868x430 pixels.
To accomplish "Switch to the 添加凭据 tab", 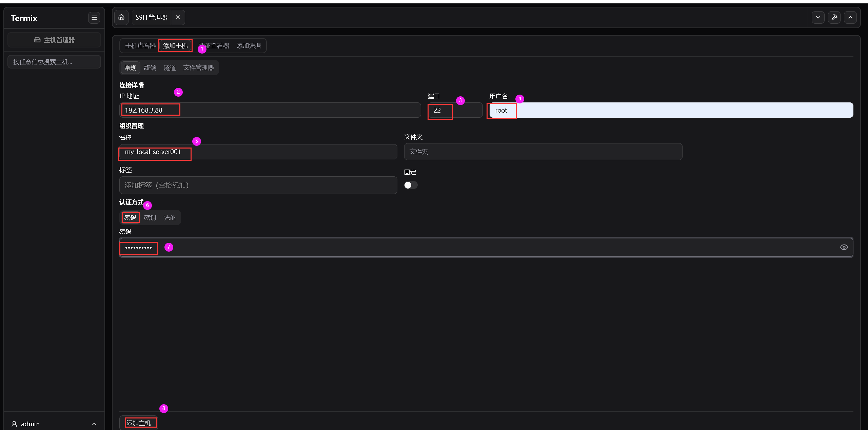I will pyautogui.click(x=249, y=46).
